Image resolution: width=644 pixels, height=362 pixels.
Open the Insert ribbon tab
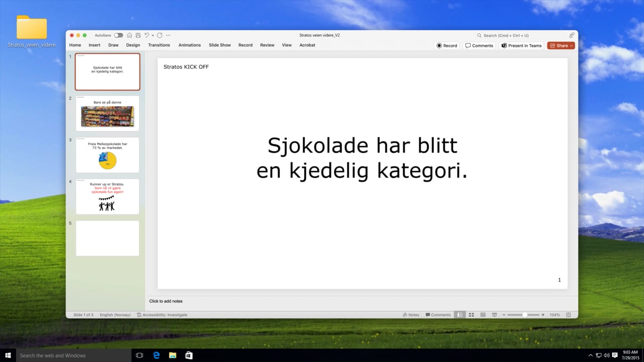(95, 45)
